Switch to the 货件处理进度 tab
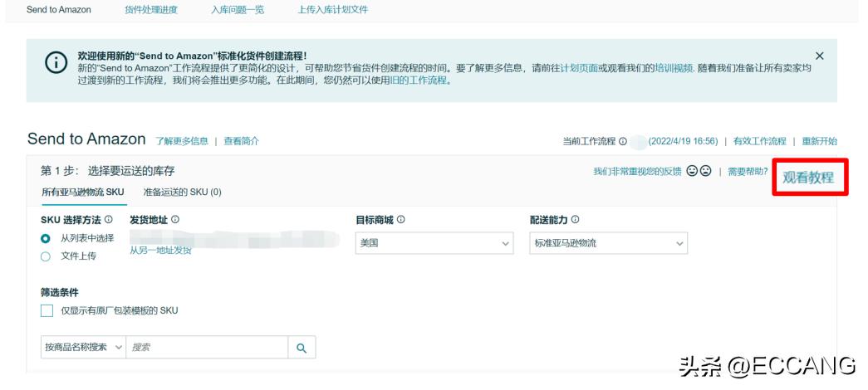 (152, 9)
